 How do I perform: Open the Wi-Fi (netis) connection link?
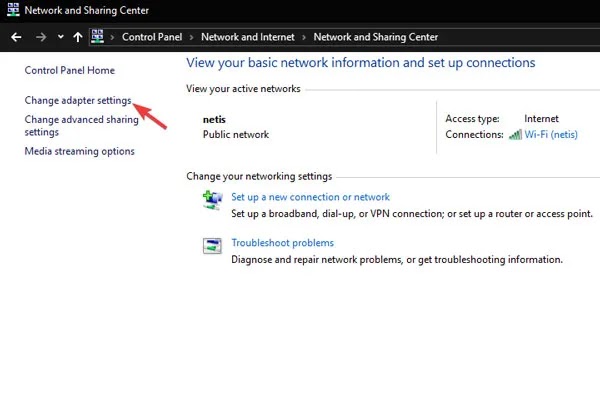point(551,134)
